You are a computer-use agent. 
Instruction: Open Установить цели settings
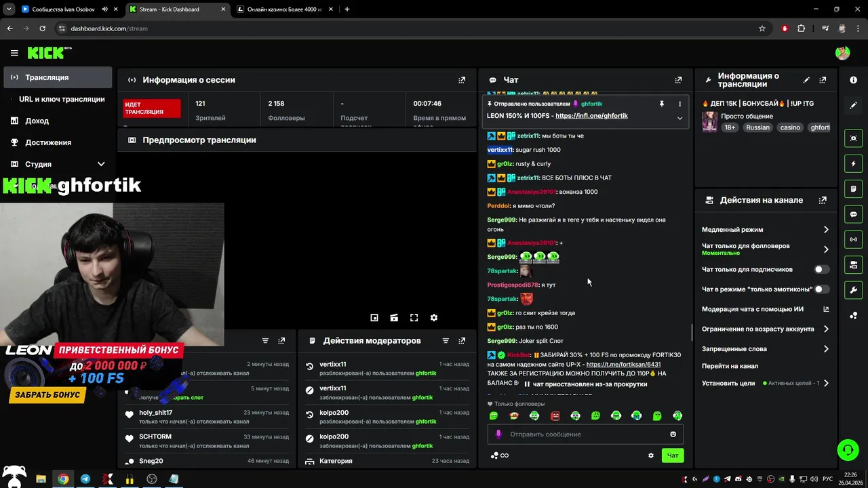[765, 383]
